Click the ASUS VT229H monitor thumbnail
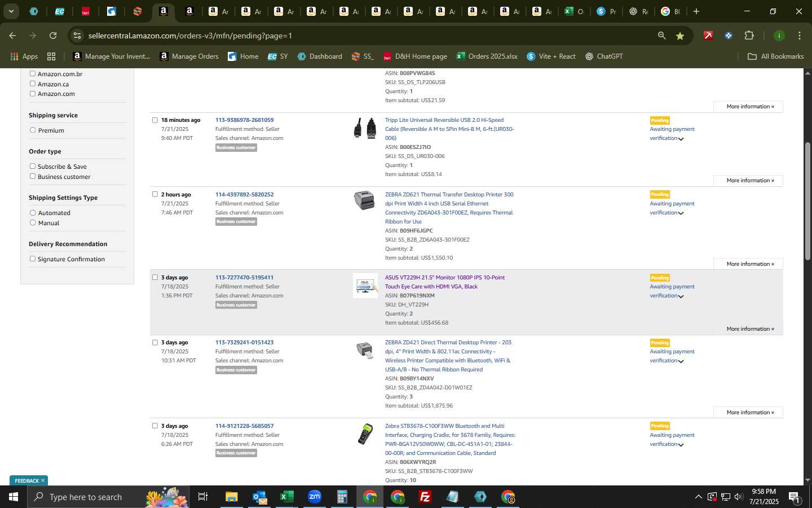This screenshot has width=812, height=508. tap(365, 286)
